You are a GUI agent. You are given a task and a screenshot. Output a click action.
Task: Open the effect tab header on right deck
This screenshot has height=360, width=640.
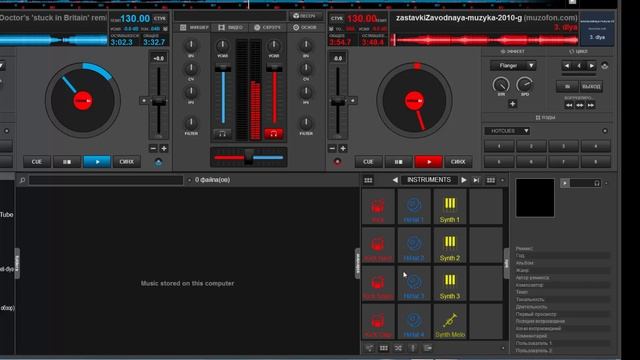513,51
